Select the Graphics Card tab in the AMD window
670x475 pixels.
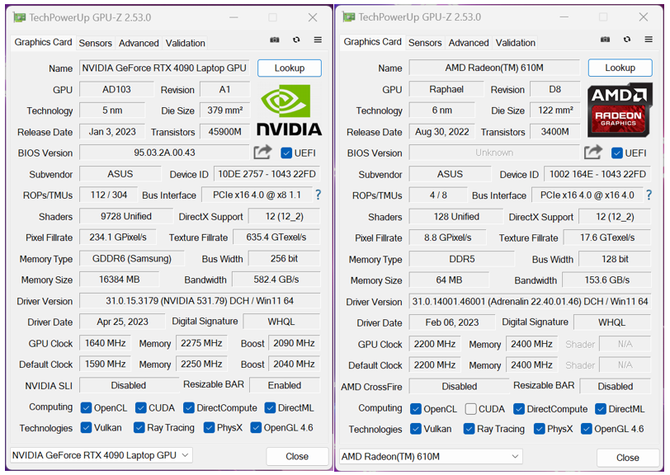pos(373,42)
